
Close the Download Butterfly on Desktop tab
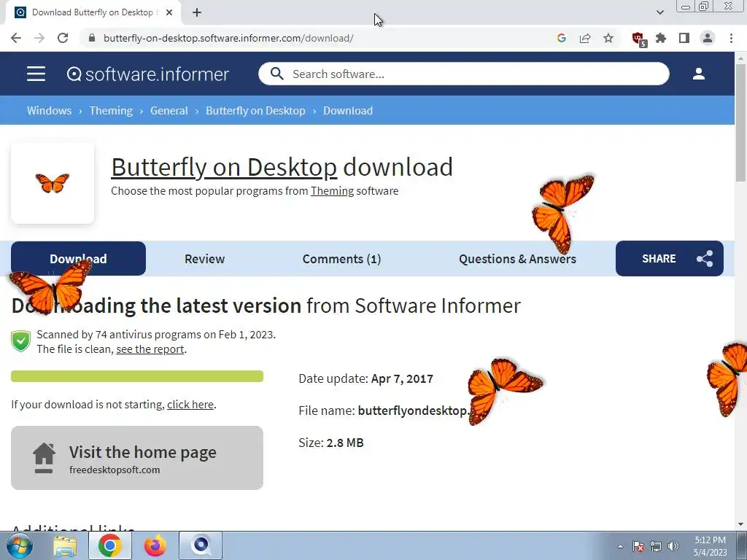[x=169, y=12]
